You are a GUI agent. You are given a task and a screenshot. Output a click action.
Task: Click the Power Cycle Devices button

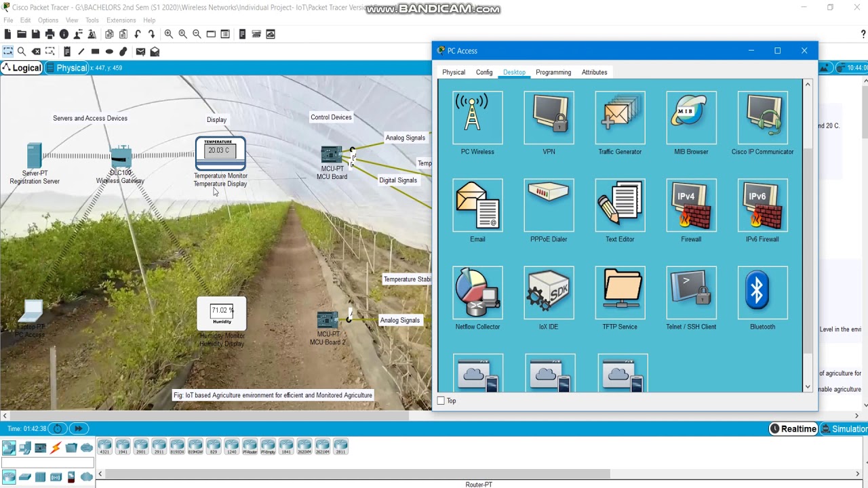[x=58, y=428]
